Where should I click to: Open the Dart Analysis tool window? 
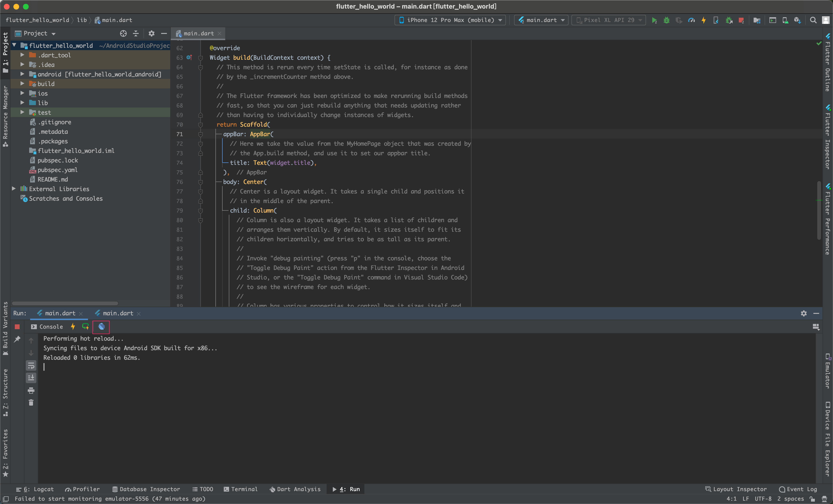(x=295, y=489)
